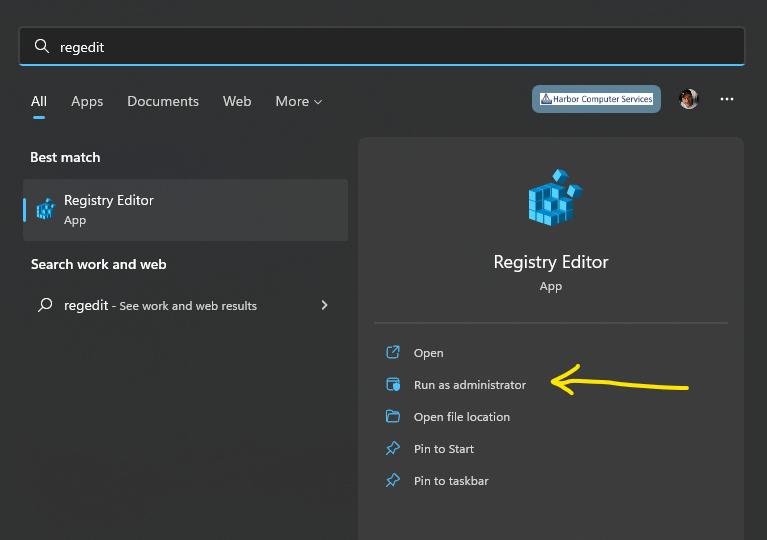Choose Pin to Start
This screenshot has width=767, height=540.
pyautogui.click(x=444, y=449)
